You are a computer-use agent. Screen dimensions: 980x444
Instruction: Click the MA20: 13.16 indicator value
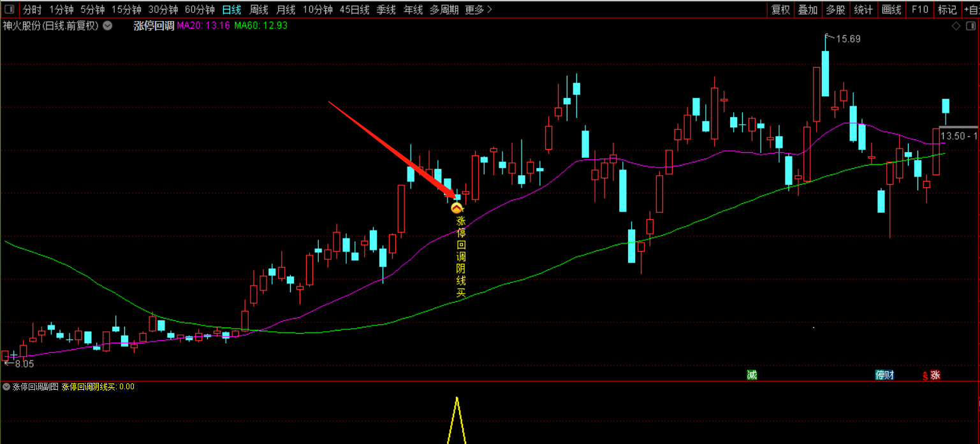pyautogui.click(x=203, y=26)
